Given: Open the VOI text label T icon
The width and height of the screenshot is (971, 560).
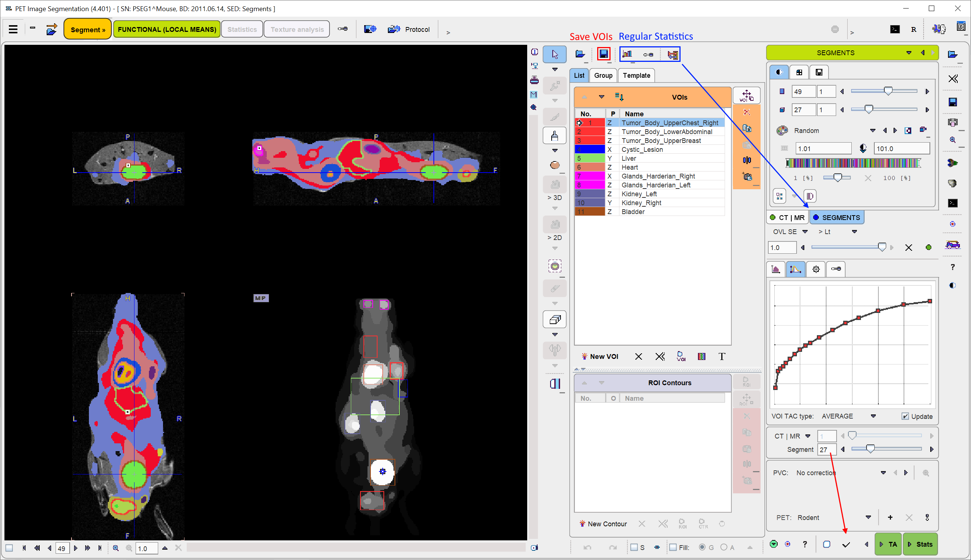Looking at the screenshot, I should click(722, 357).
